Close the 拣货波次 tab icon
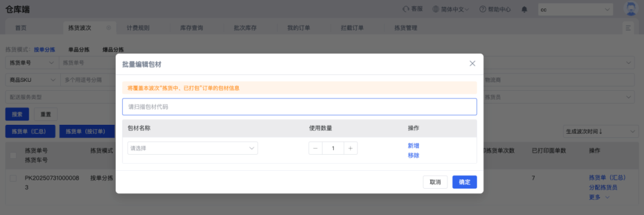This screenshot has width=644, height=215. tap(109, 28)
